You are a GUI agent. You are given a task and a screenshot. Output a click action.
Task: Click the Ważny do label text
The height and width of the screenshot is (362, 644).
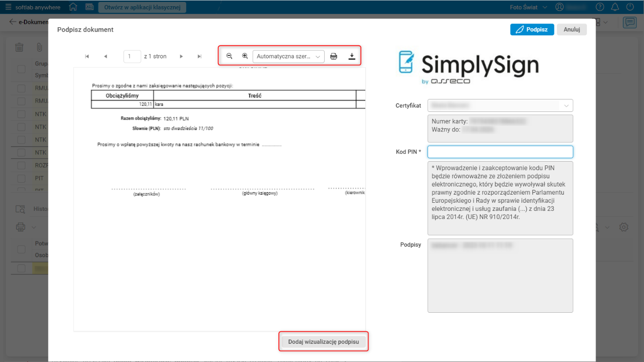(x=446, y=130)
